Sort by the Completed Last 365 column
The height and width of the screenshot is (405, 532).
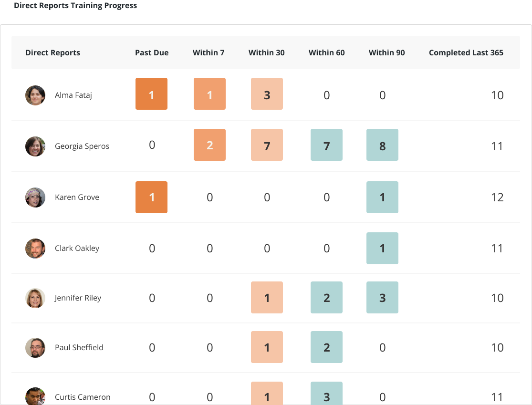pyautogui.click(x=466, y=52)
